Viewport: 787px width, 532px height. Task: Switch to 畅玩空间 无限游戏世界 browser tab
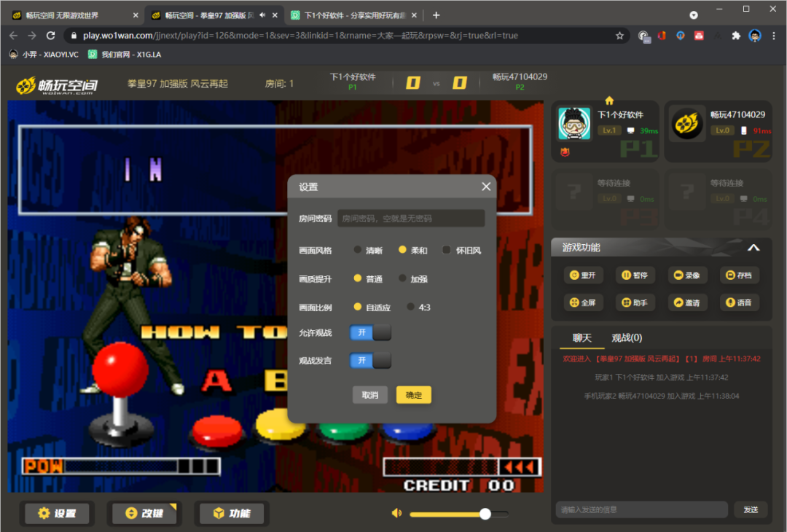pos(74,15)
